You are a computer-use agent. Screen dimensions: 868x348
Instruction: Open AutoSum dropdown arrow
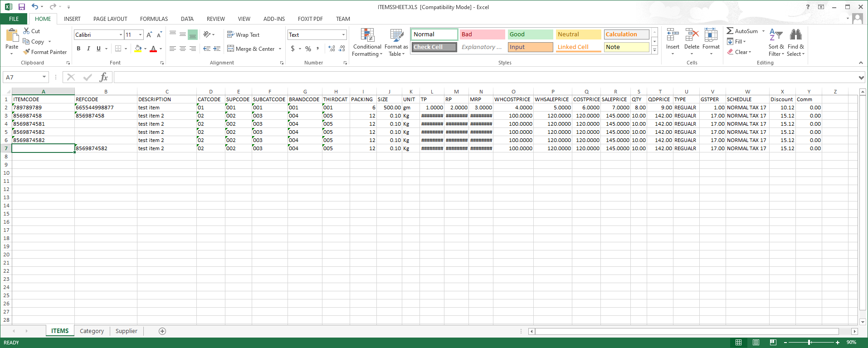pos(763,31)
